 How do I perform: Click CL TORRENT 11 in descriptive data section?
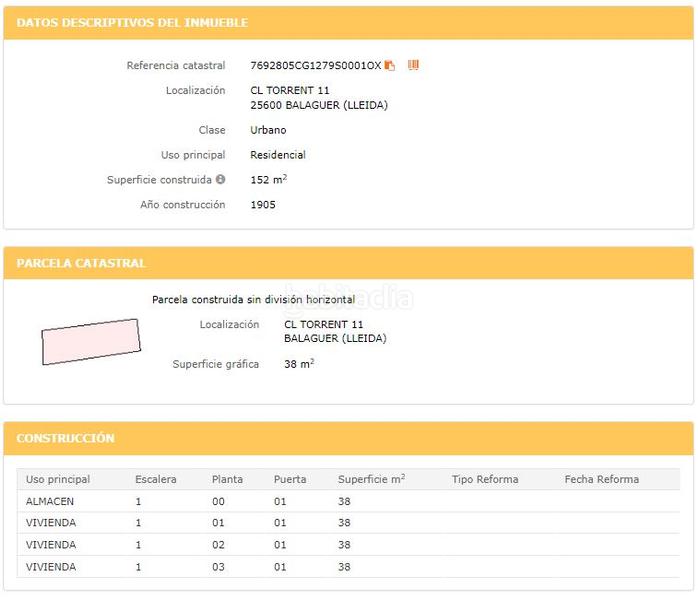pos(290,90)
